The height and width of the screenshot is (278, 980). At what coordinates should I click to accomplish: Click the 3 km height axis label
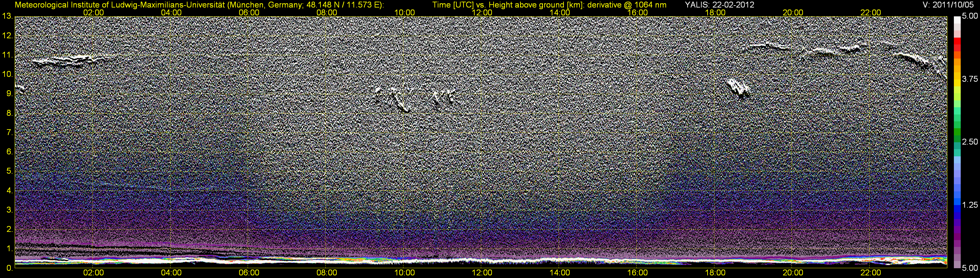pyautogui.click(x=9, y=210)
